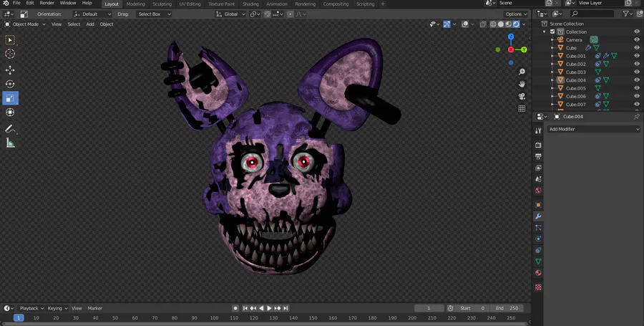Switch to the Sculpting workspace tab
644x326 pixels.
pyautogui.click(x=162, y=4)
